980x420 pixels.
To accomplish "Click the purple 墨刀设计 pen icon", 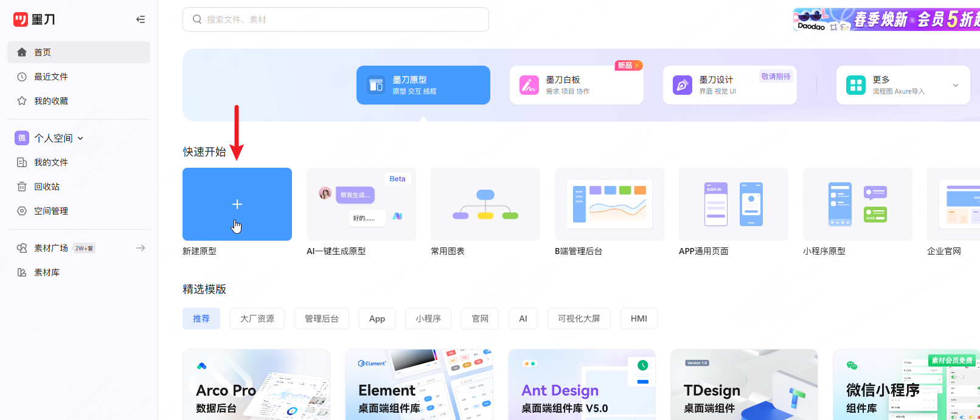I will point(683,85).
